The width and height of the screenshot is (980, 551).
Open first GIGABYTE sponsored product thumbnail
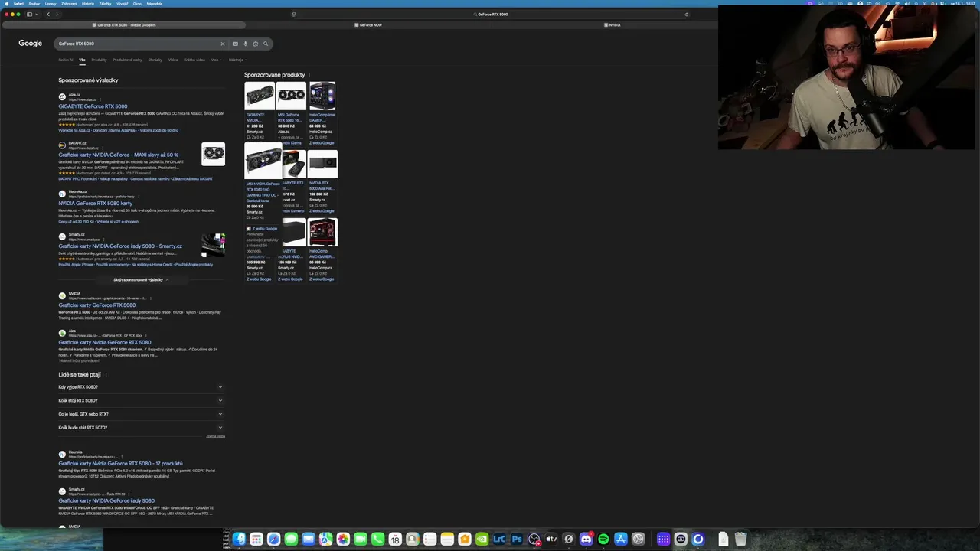[260, 96]
